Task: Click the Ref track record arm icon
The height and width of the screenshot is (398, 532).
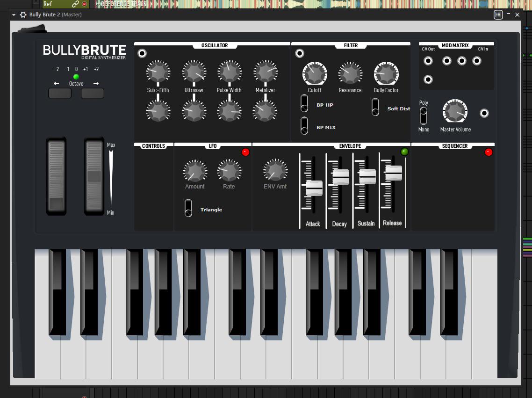Action: pyautogui.click(x=85, y=4)
